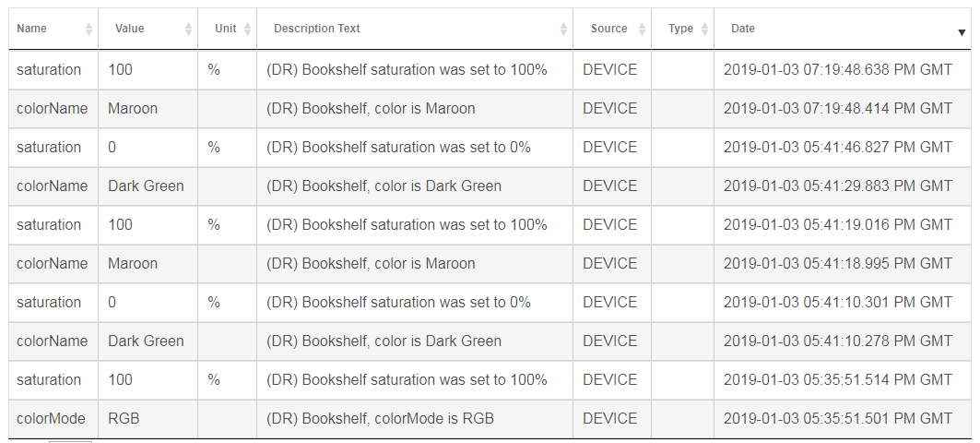The height and width of the screenshot is (443, 980).
Task: Select the timestamp 05:41:18.995 PM GMT
Action: [x=837, y=264]
